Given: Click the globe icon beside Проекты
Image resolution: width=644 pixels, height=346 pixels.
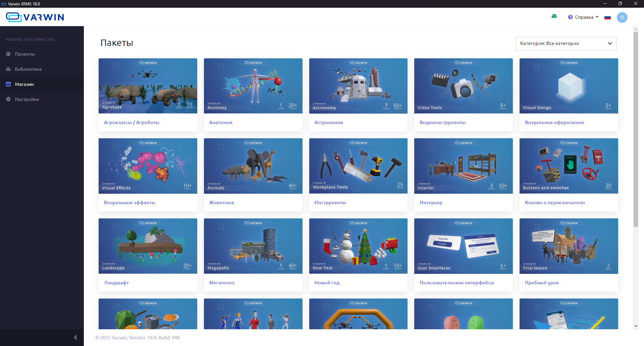Looking at the screenshot, I should tap(8, 54).
